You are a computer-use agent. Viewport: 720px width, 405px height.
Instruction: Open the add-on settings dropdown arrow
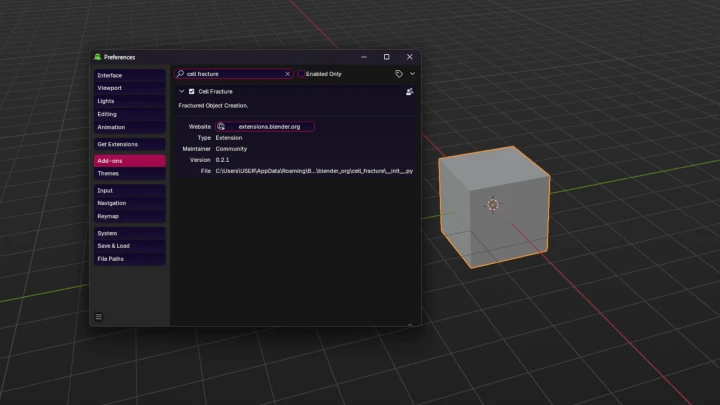click(x=412, y=73)
